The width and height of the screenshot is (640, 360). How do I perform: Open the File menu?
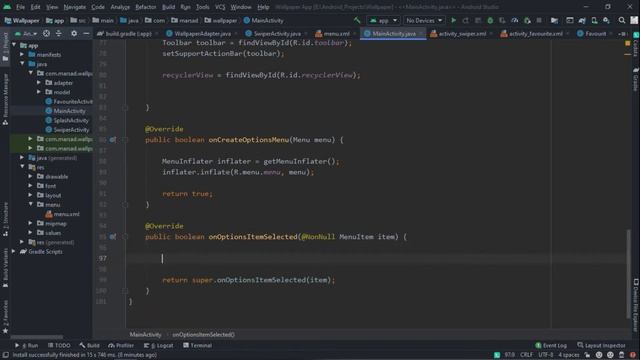(x=20, y=7)
